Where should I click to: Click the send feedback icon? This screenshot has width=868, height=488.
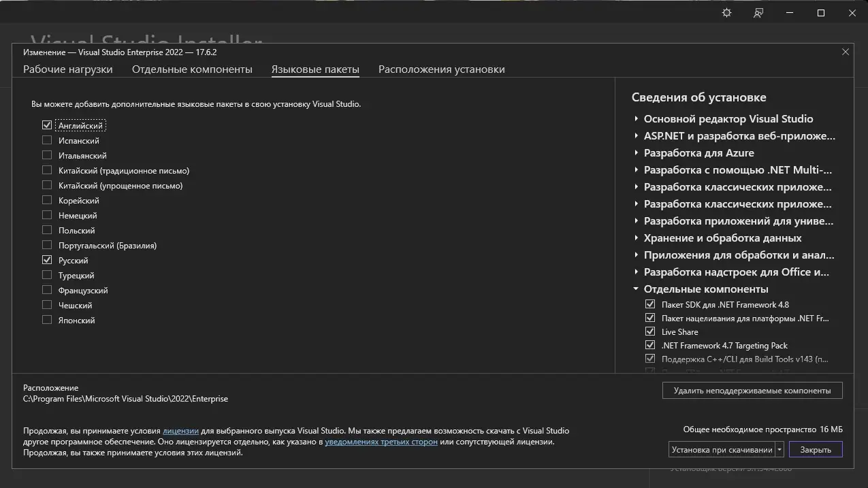757,12
